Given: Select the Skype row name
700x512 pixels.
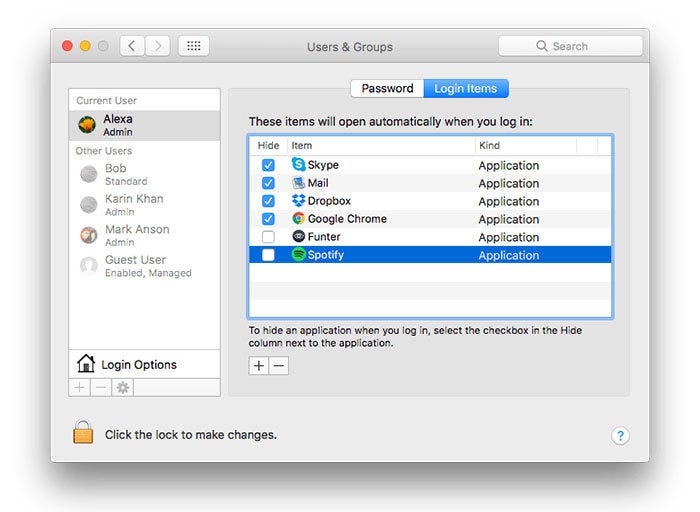Looking at the screenshot, I should click(x=323, y=165).
